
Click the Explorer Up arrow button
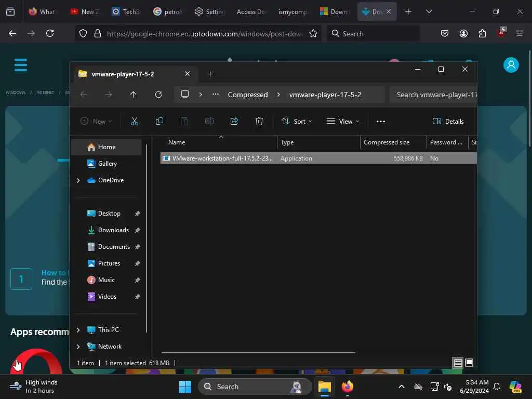point(134,95)
